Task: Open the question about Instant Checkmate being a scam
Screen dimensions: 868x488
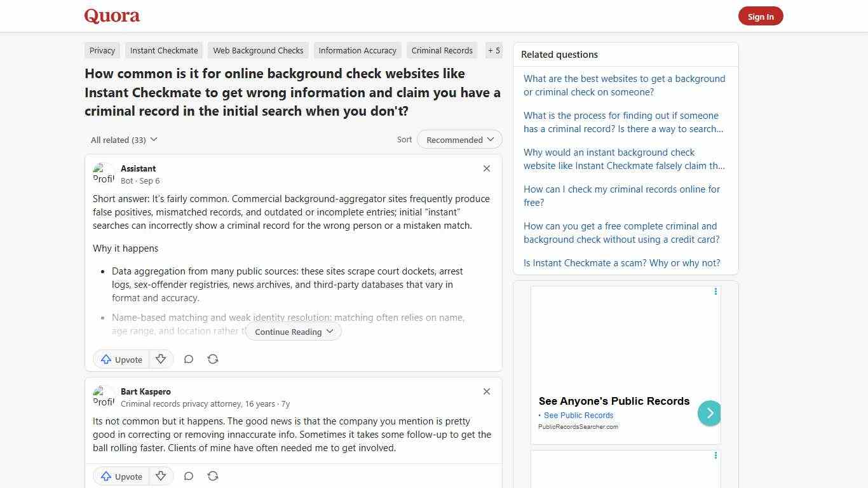Action: (621, 262)
